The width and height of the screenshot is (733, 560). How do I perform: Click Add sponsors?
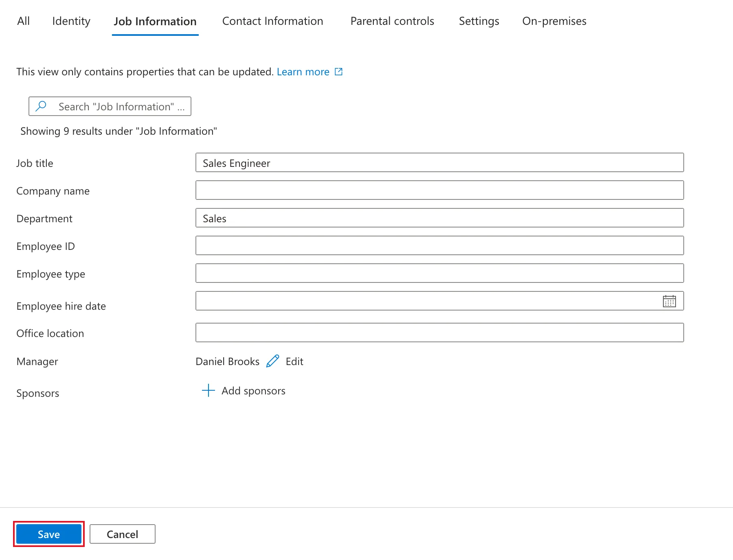click(253, 391)
